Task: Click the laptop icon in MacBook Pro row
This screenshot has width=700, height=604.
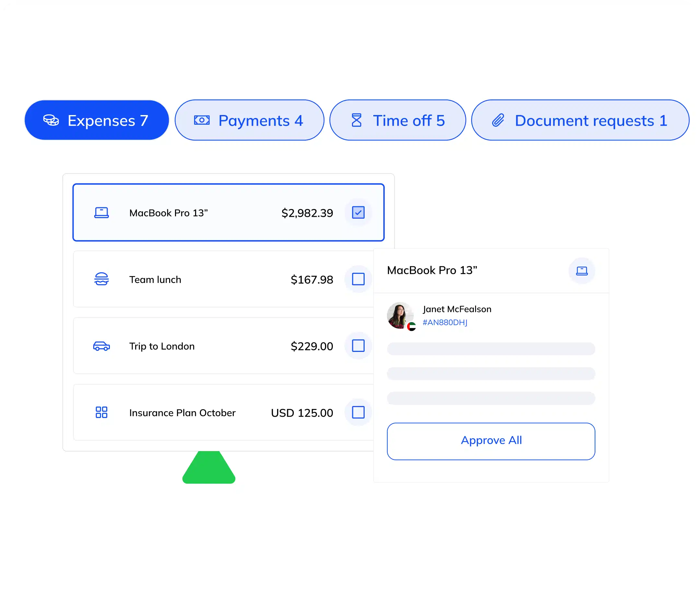Action: (x=101, y=213)
